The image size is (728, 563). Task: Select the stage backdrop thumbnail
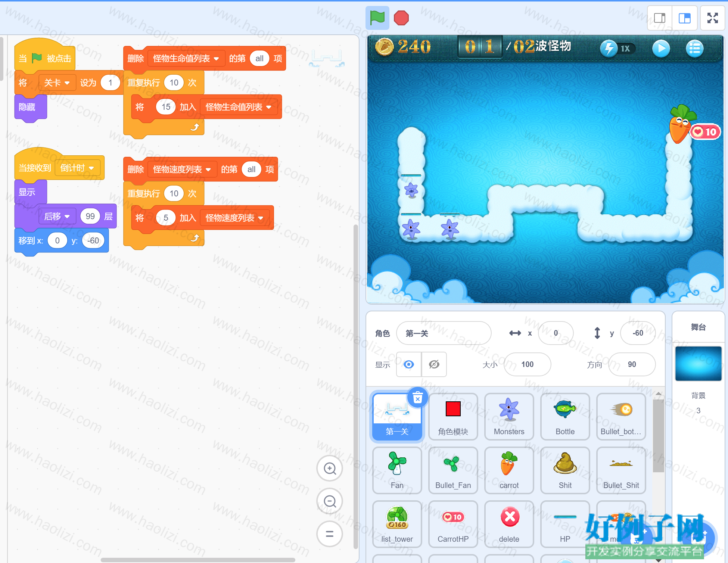(698, 364)
